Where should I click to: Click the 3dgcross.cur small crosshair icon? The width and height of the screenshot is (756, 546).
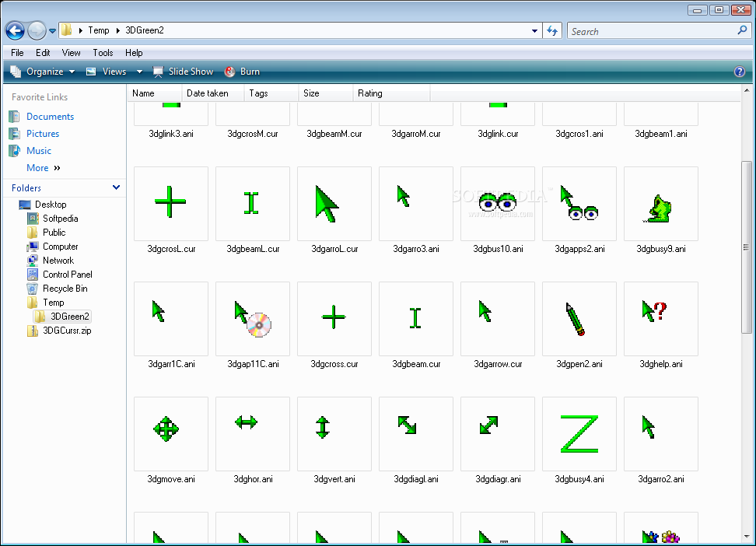click(x=334, y=318)
